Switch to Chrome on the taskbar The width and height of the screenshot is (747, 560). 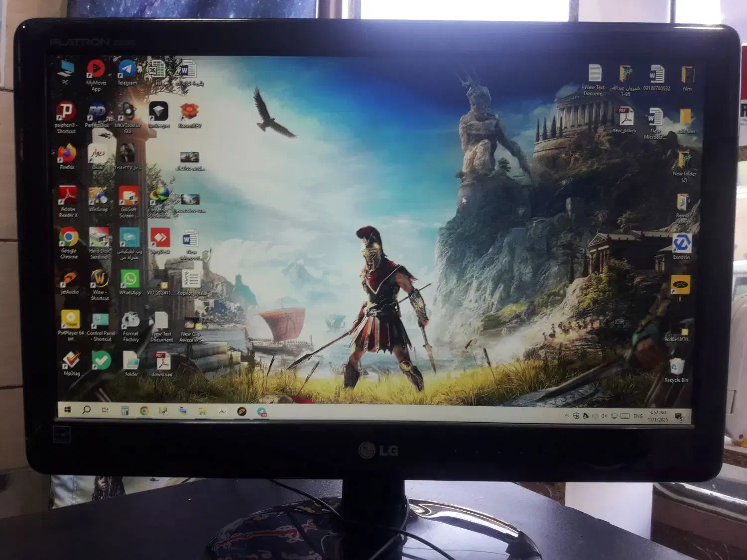click(144, 411)
